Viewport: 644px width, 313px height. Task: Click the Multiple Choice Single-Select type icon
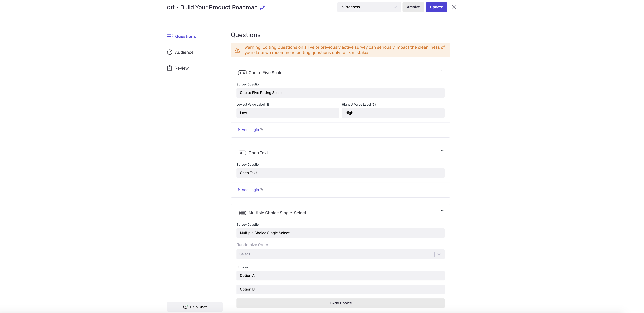click(x=242, y=213)
